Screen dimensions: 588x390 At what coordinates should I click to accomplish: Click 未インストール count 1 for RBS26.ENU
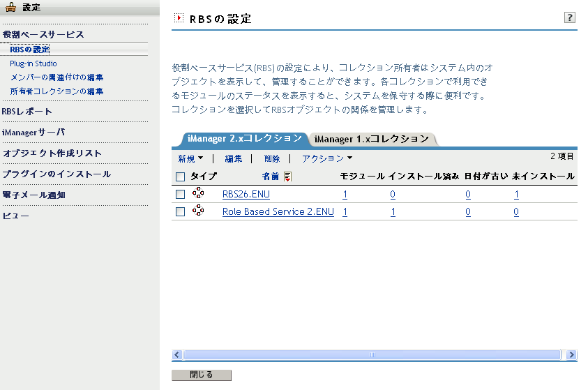click(516, 194)
